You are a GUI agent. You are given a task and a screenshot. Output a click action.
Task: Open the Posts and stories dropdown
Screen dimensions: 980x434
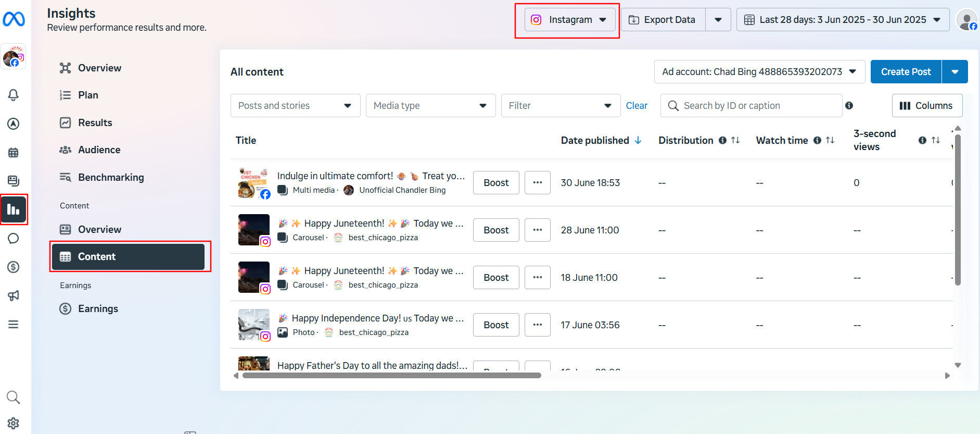tap(295, 106)
